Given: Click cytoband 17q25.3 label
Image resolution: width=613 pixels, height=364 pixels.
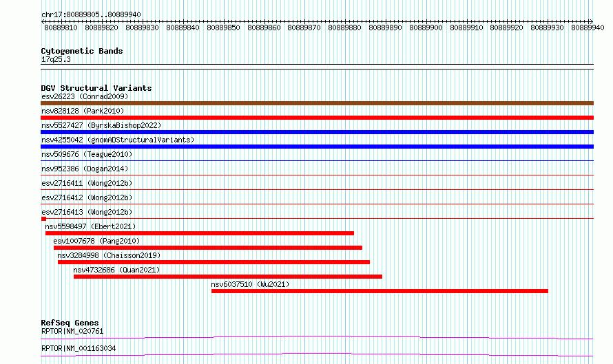Looking at the screenshot, I should (x=56, y=59).
